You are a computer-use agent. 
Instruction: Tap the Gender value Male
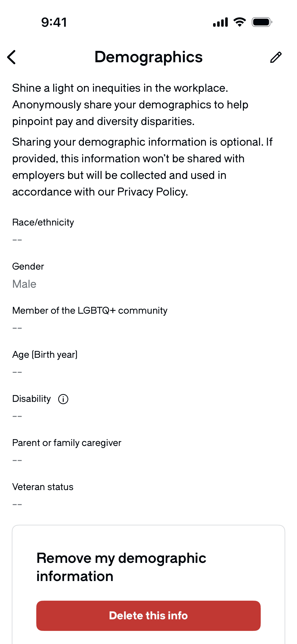pos(24,284)
